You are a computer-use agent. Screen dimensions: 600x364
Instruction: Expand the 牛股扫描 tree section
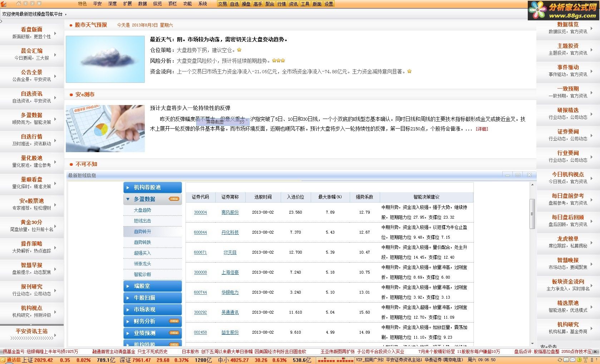[x=128, y=298]
